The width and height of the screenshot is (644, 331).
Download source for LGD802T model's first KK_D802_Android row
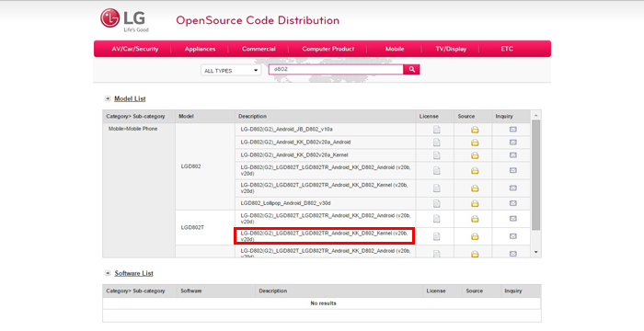tap(475, 219)
